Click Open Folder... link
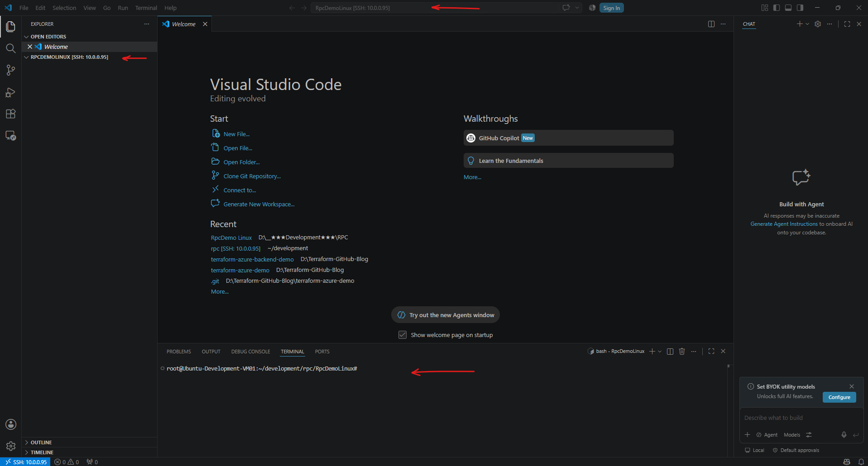The width and height of the screenshot is (868, 466). tap(241, 162)
